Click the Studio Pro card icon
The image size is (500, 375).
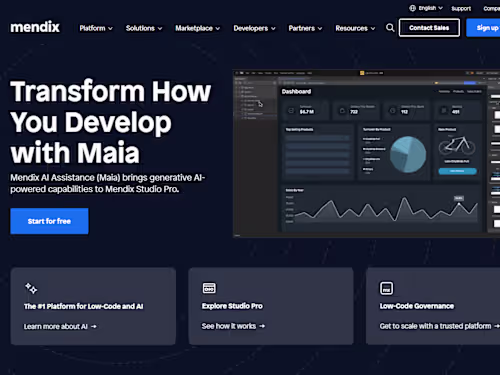click(209, 288)
